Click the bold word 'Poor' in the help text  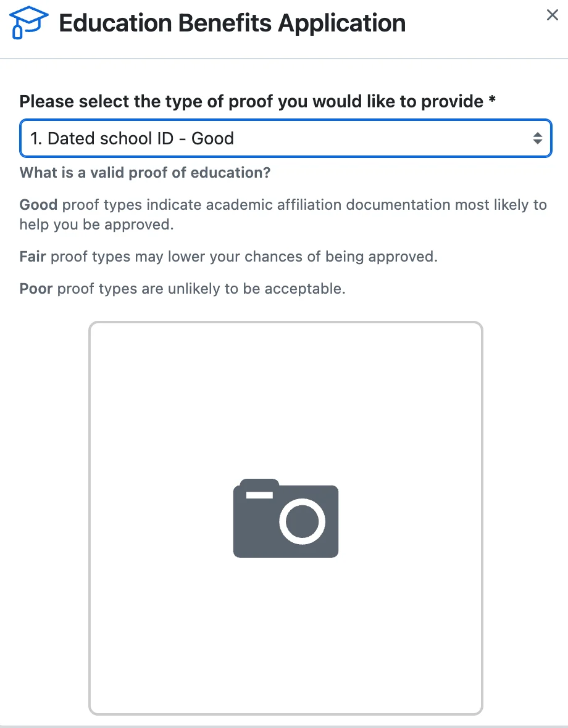coord(36,289)
